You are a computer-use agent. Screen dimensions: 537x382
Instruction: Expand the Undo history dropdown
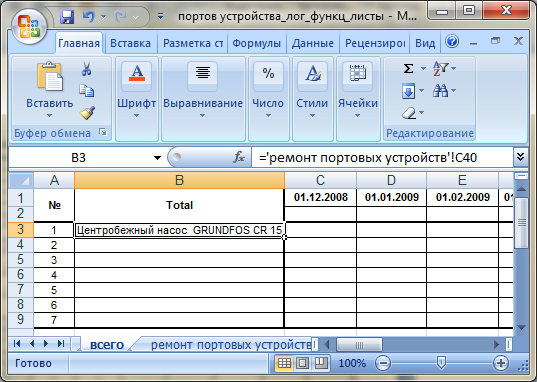pos(103,17)
